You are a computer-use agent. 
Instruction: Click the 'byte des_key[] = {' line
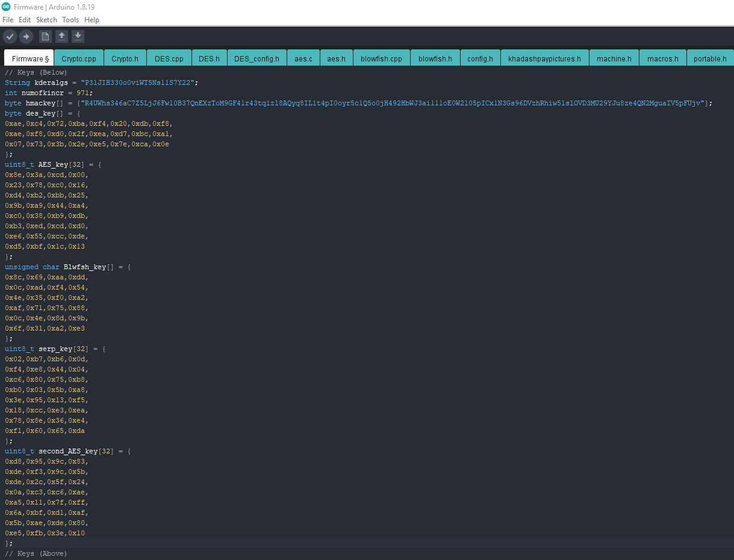point(43,113)
